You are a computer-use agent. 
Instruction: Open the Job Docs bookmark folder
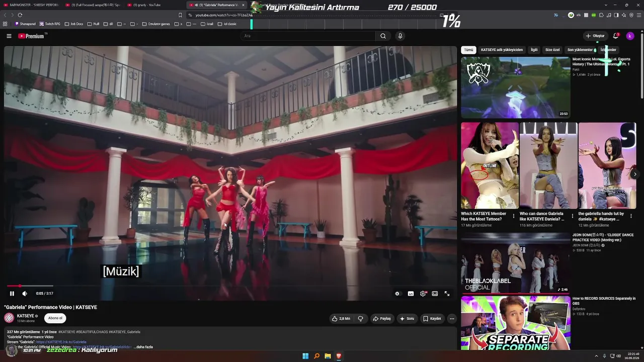point(74,24)
